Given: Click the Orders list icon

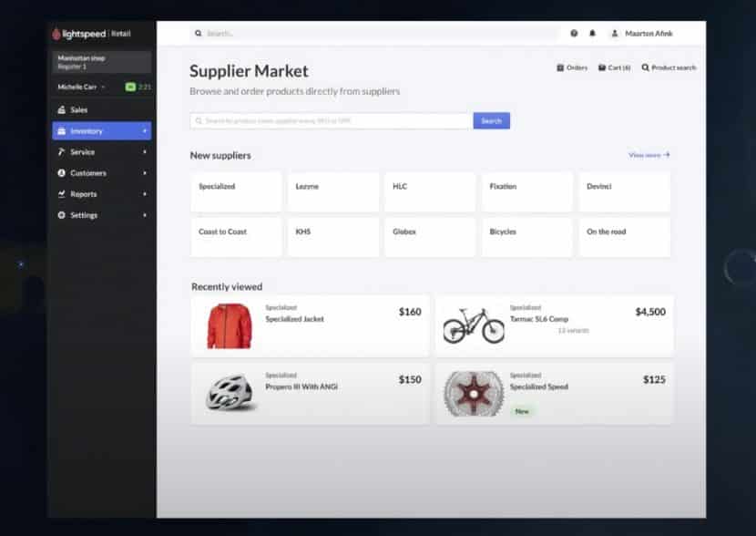Looking at the screenshot, I should [560, 67].
